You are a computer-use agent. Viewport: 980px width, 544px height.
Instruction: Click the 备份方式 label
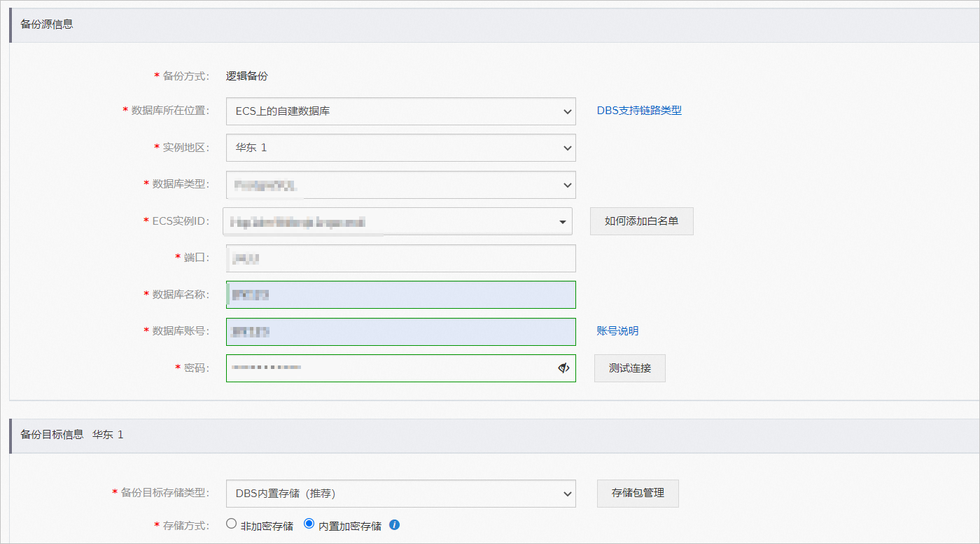pos(185,76)
